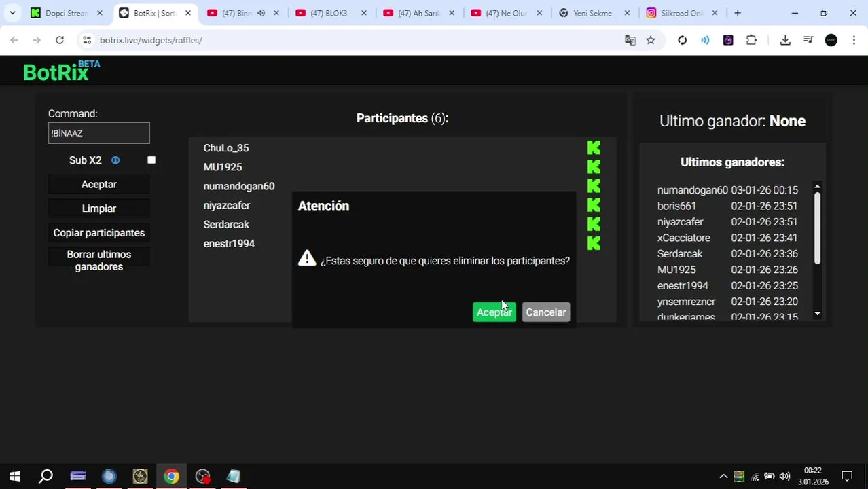Viewport: 868px width, 489px height.
Task: Click Copiar participantes button
Action: (x=99, y=233)
